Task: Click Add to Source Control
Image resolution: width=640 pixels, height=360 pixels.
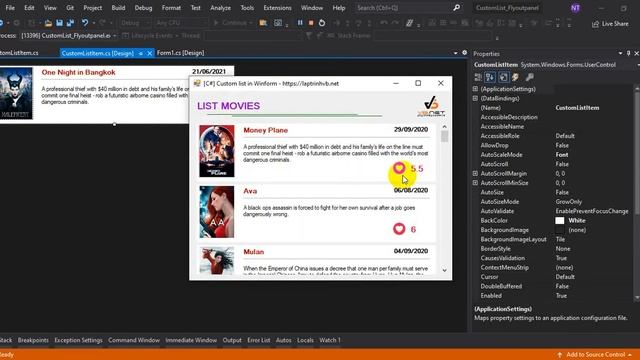Action: coord(595,355)
